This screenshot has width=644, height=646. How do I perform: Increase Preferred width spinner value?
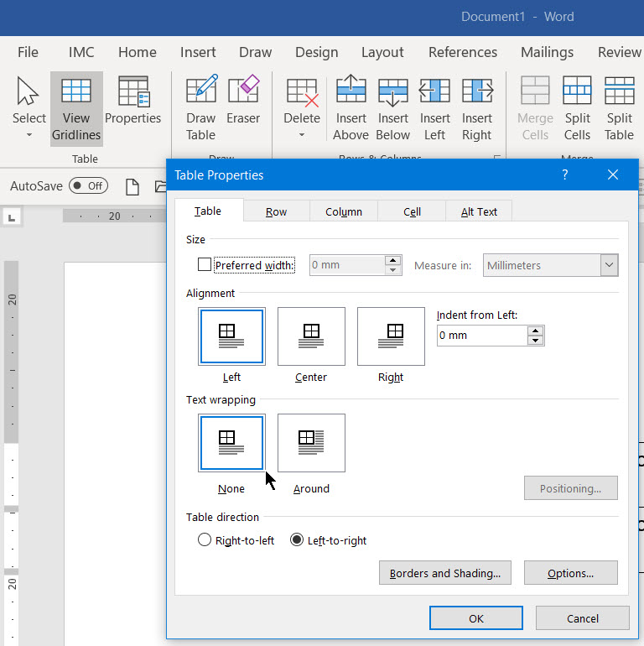click(392, 260)
